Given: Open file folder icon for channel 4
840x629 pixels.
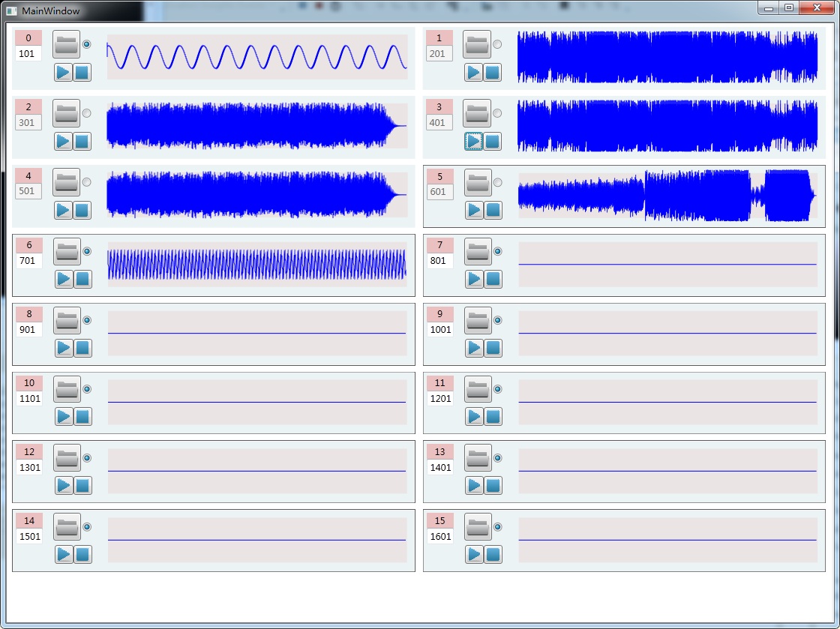Looking at the screenshot, I should 67,182.
